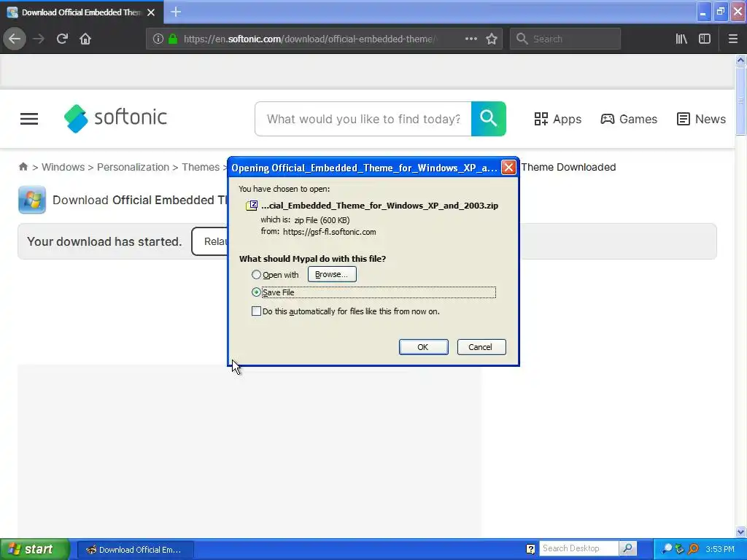Cancel the file download dialog
The image size is (747, 560).
tap(481, 347)
